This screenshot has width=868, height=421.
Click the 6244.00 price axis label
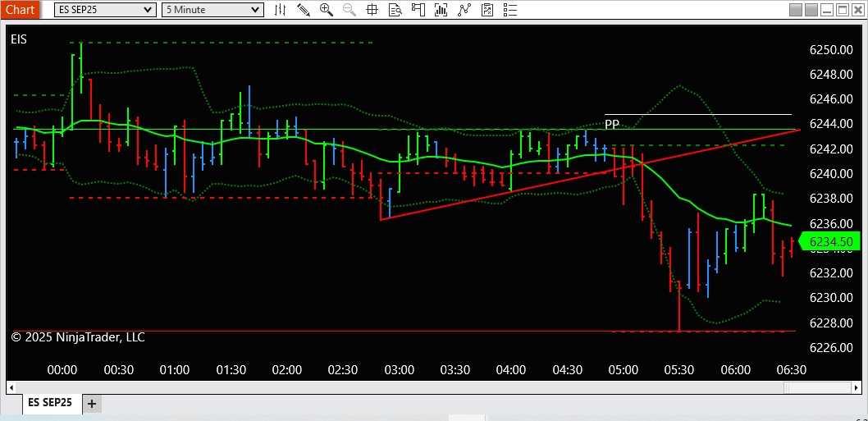(x=831, y=124)
